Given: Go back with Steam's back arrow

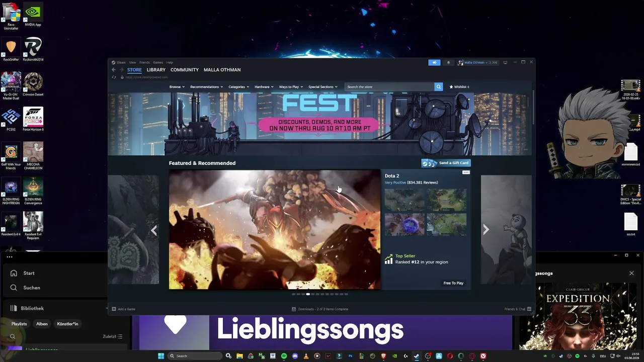Looking at the screenshot, I should point(114,70).
